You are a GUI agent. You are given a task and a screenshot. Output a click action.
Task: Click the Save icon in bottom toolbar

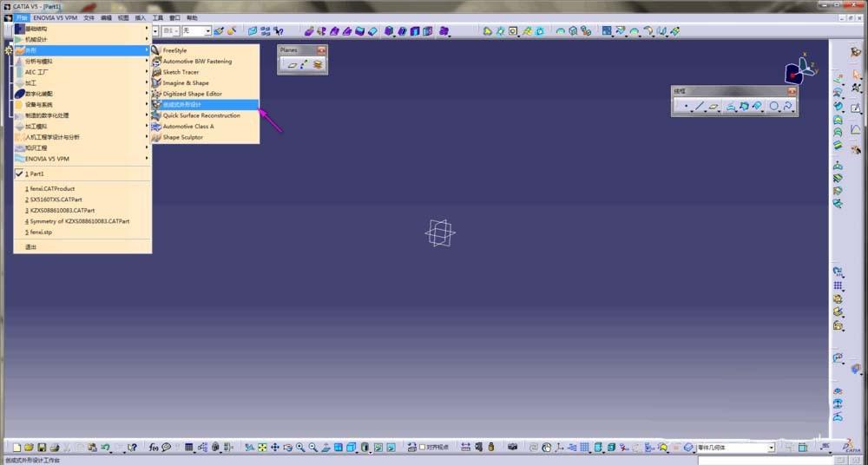42,448
